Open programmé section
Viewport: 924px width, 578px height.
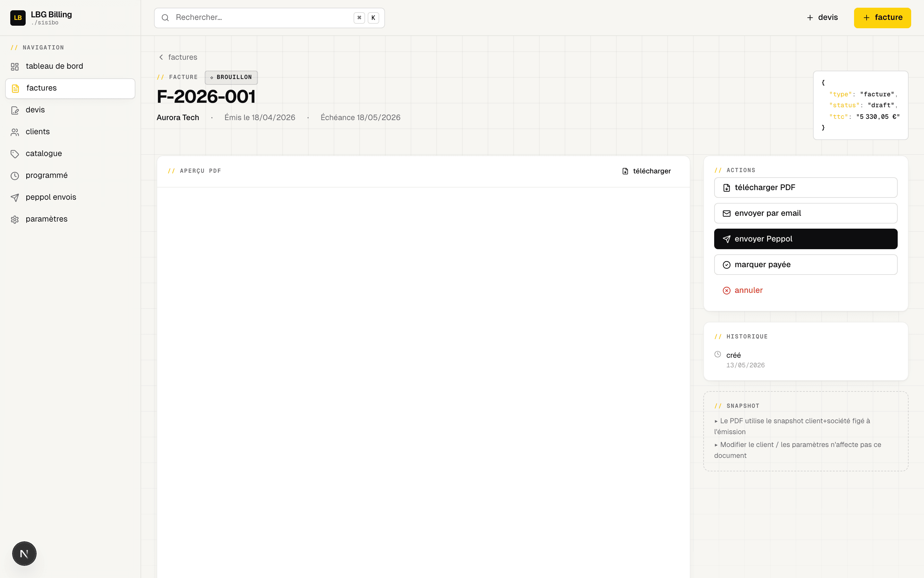coord(70,175)
